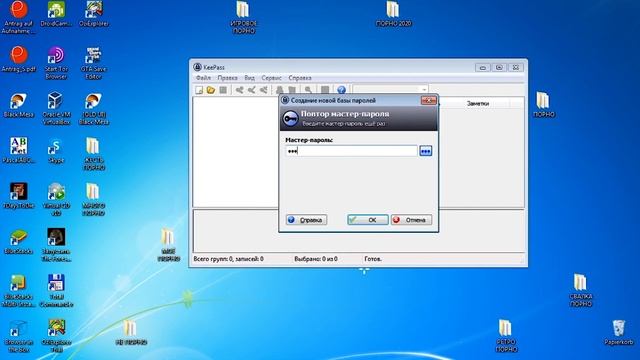Select the OziExplorer Help desktop icon
Image resolution: width=640 pixels, height=360 pixels.
click(56, 337)
